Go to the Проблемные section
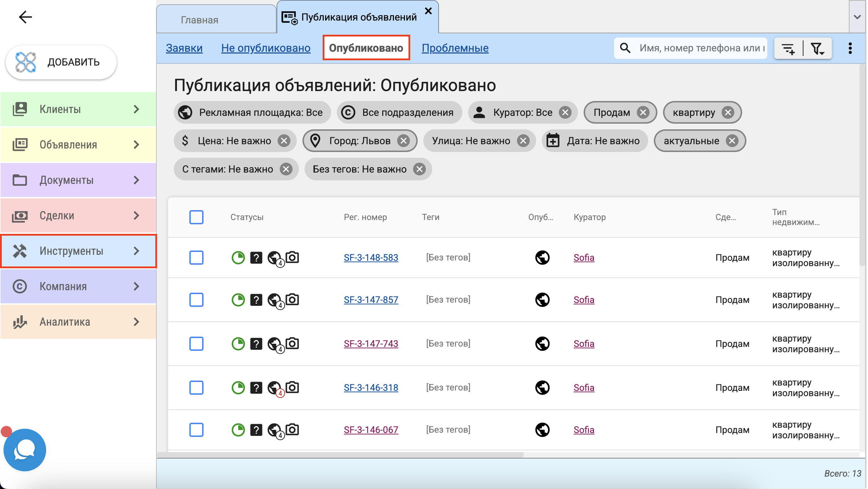The width and height of the screenshot is (868, 489). click(x=455, y=48)
